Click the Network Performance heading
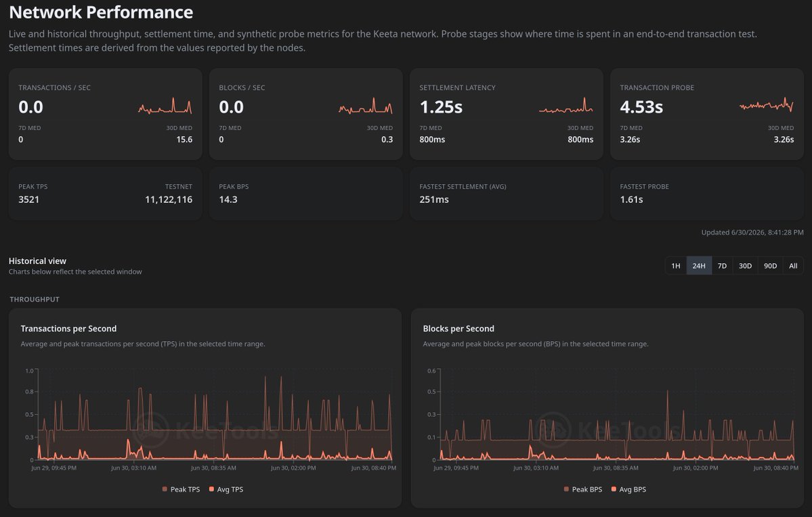812x517 pixels. coord(101,12)
